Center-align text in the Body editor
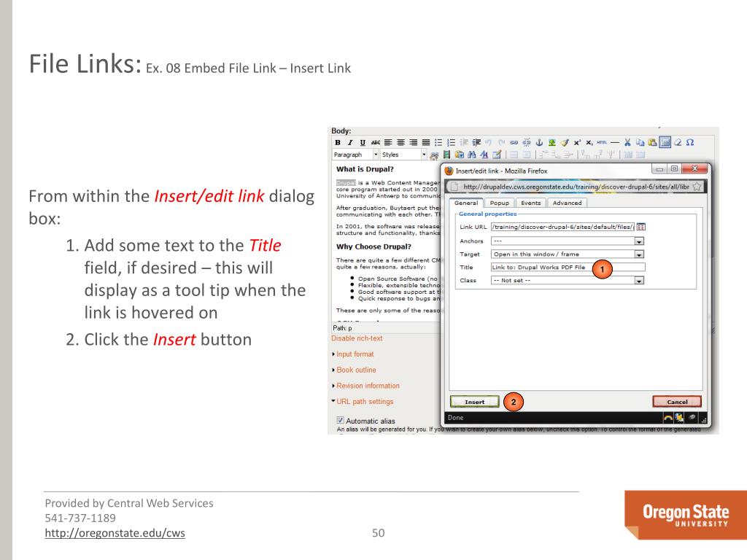Screen dimensions: 747x560 click(x=400, y=142)
